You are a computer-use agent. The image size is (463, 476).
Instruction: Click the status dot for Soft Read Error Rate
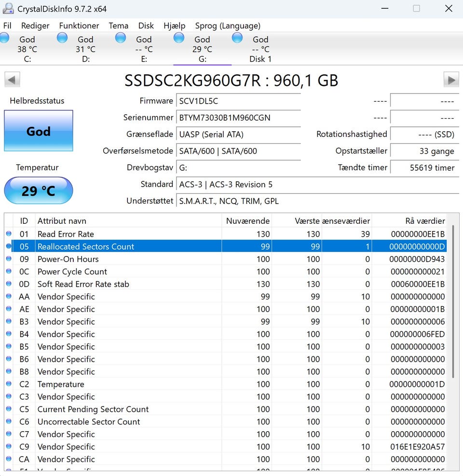click(9, 284)
